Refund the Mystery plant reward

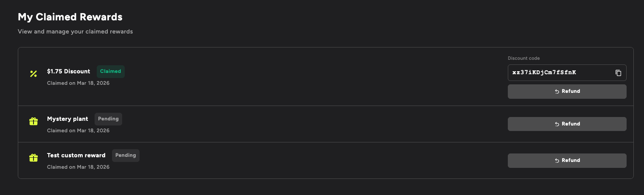(567, 124)
